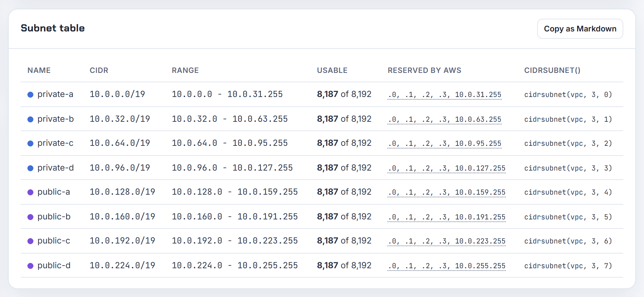Click the private-a subnet name

pyautogui.click(x=55, y=94)
